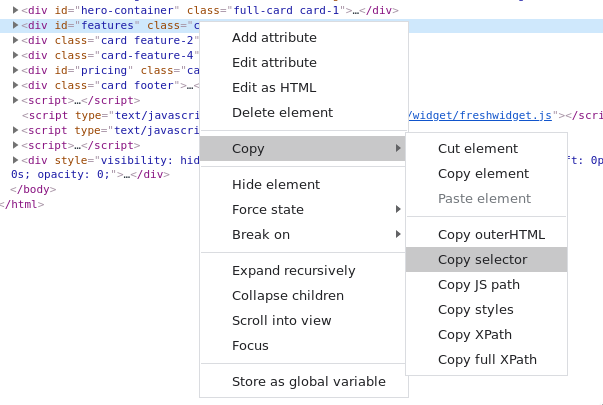
Task: Choose Store as global variable
Action: 308,381
